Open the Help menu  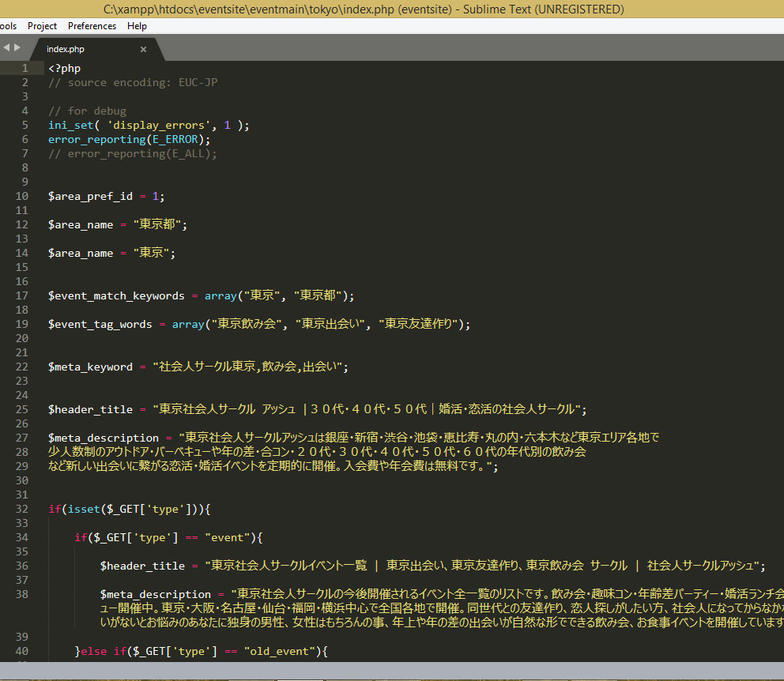coord(137,25)
